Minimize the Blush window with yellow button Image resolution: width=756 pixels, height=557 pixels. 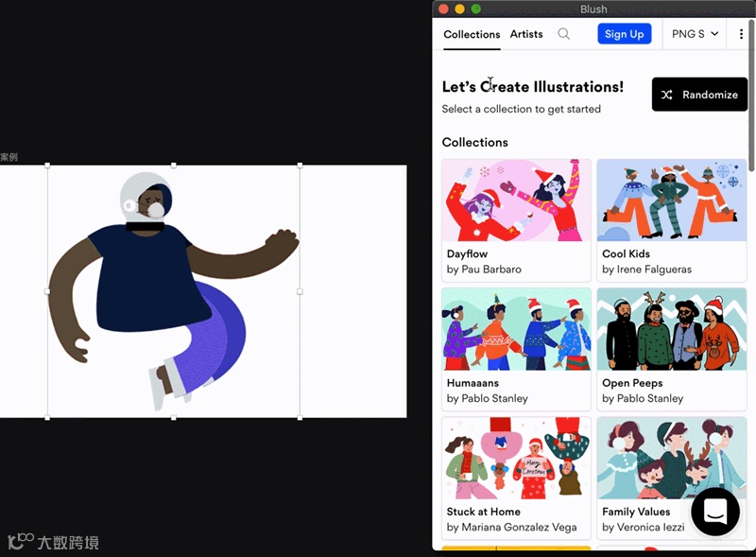tap(459, 9)
